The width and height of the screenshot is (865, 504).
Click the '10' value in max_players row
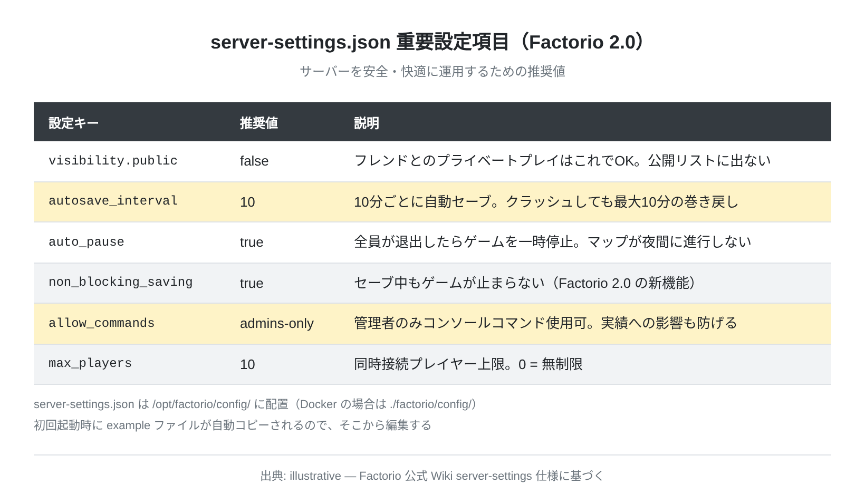pyautogui.click(x=247, y=364)
